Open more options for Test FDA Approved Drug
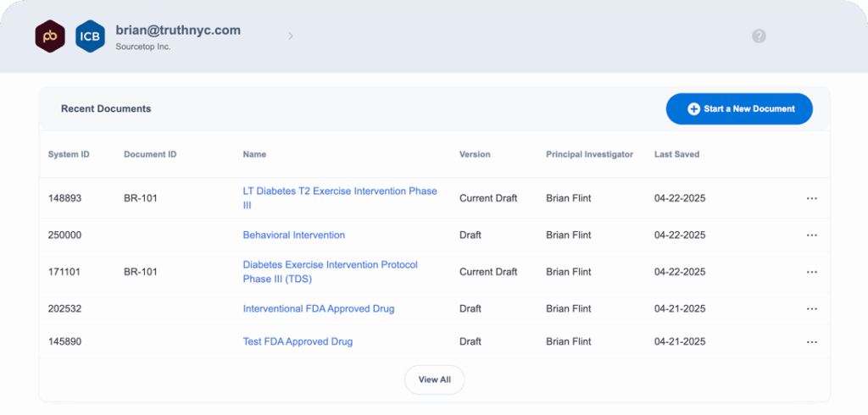 point(811,342)
